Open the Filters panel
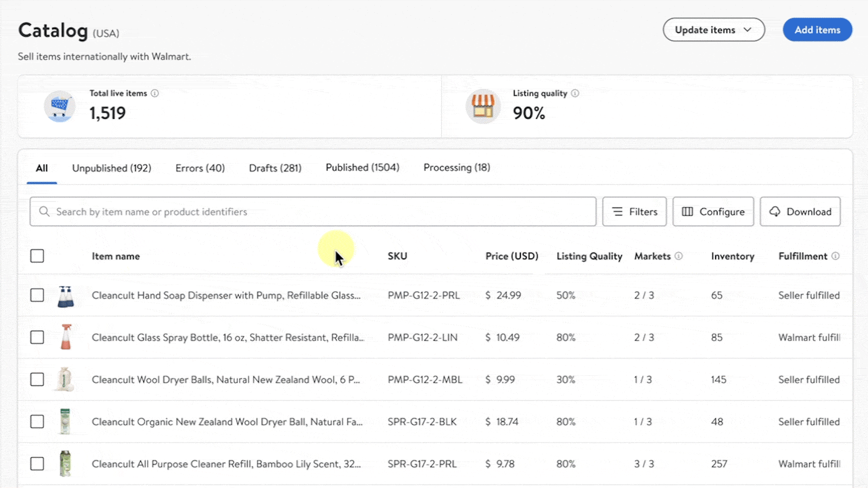Screen dimensions: 868x488 click(x=634, y=211)
